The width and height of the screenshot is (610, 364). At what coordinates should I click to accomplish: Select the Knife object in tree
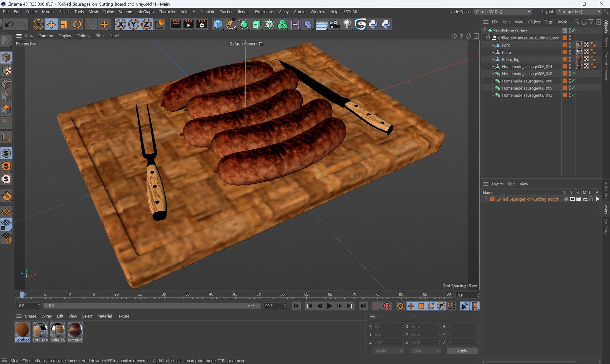coord(506,53)
